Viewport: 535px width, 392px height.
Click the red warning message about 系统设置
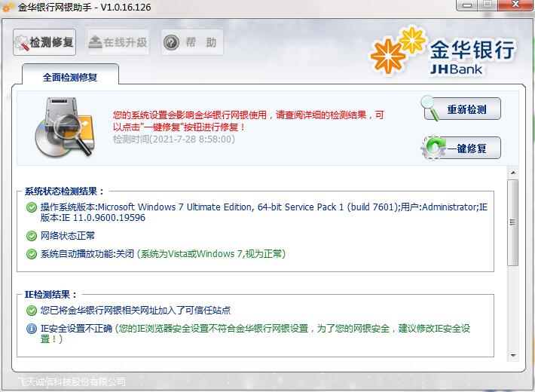[x=249, y=121]
